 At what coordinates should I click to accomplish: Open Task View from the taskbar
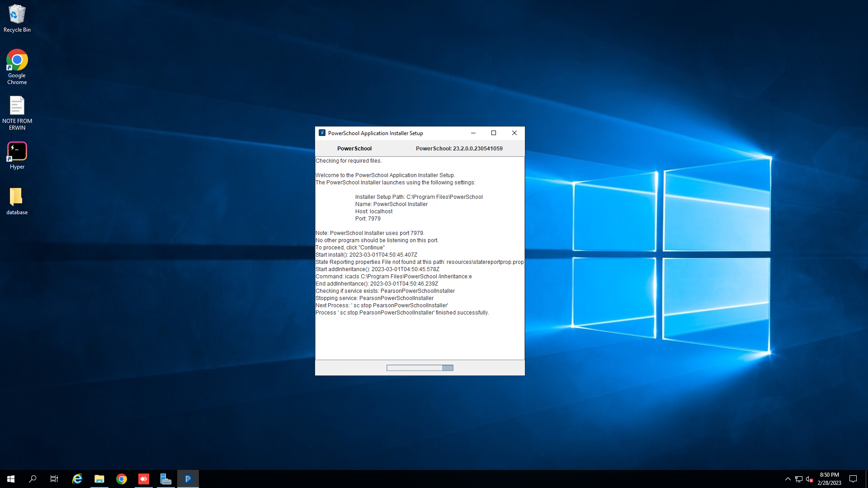click(x=54, y=479)
